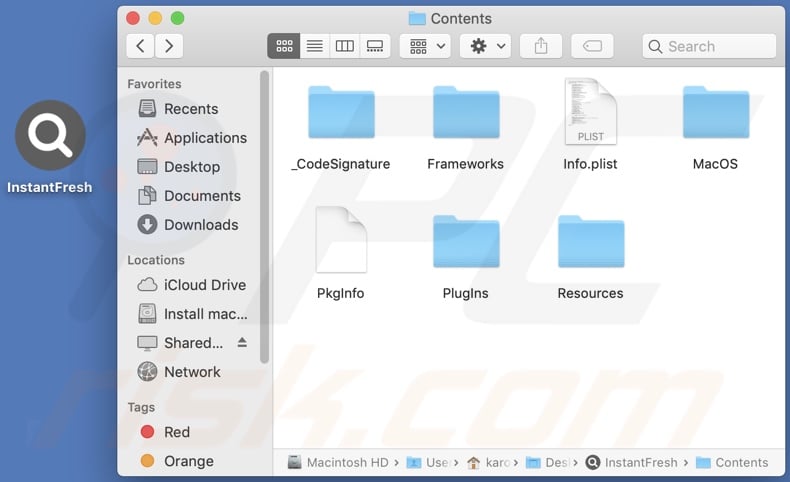790x482 pixels.
Task: Select the Red tag
Action: 165,432
